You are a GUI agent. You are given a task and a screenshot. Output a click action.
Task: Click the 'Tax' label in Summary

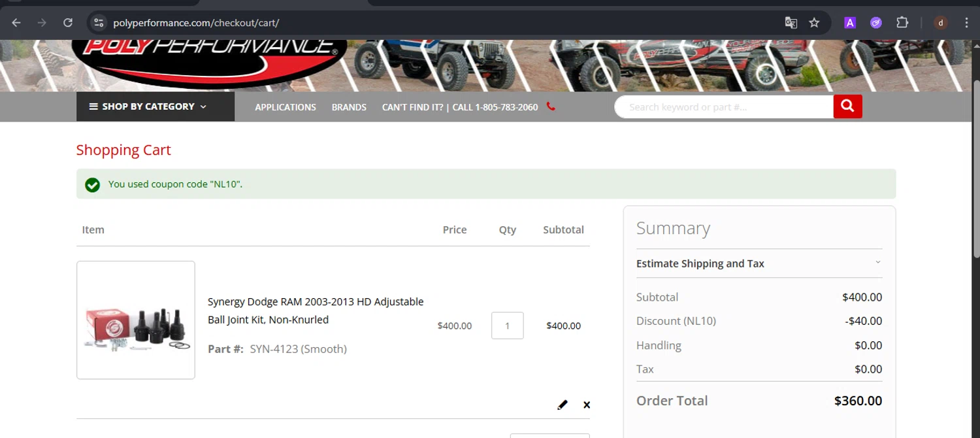(x=645, y=369)
